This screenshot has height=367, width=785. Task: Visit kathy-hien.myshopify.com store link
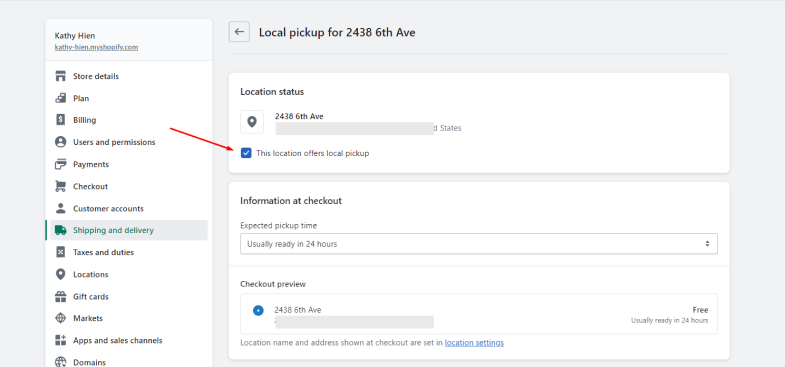pos(96,48)
